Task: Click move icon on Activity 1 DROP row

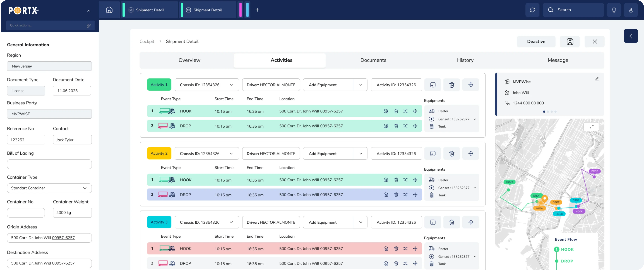Action: tap(415, 126)
